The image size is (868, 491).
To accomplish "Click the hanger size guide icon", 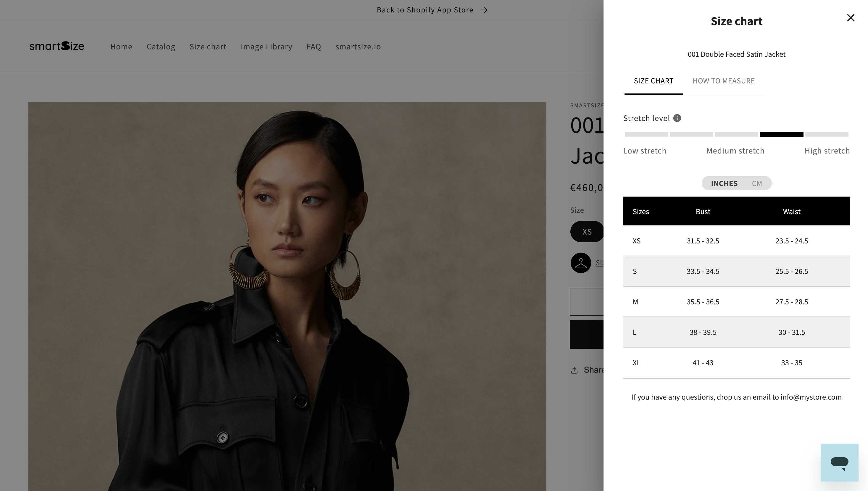I will pyautogui.click(x=580, y=263).
